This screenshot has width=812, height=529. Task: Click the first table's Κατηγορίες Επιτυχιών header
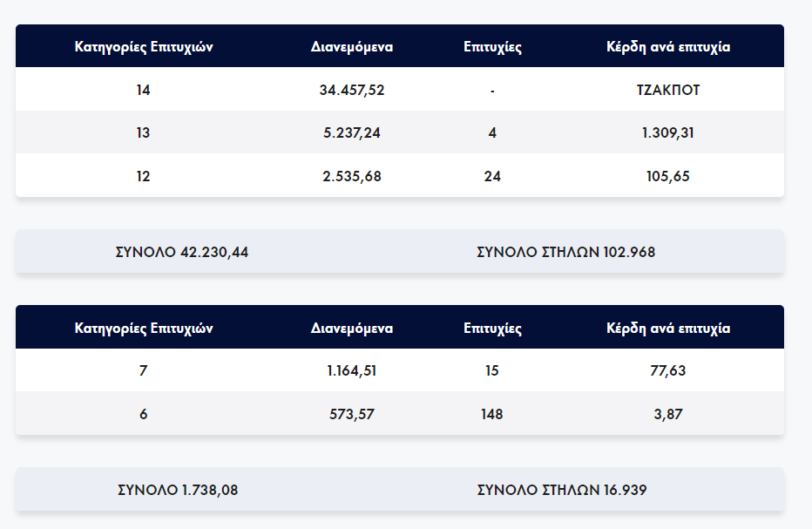144,47
